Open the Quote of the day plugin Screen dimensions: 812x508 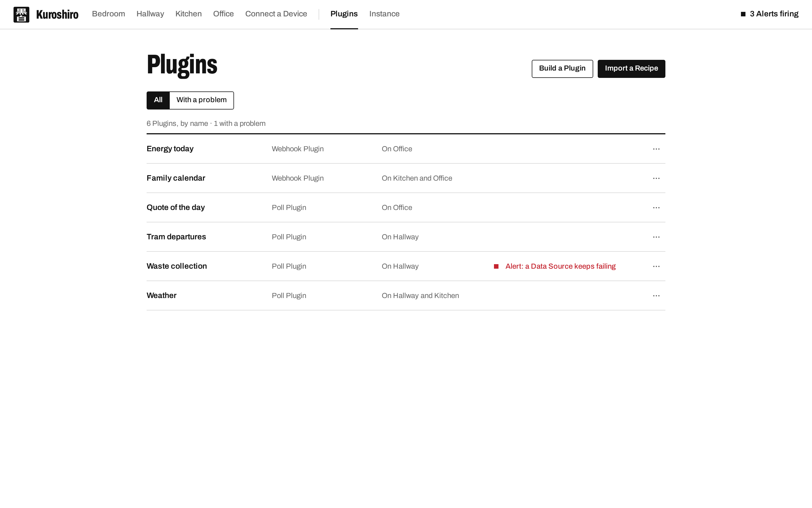175,208
